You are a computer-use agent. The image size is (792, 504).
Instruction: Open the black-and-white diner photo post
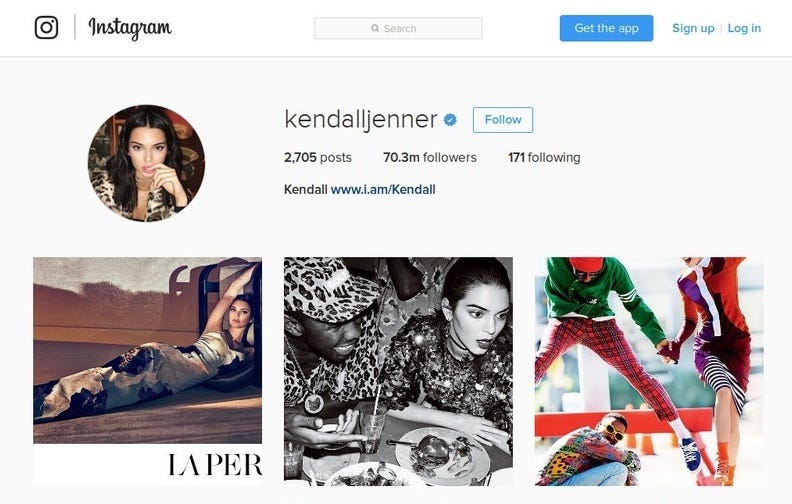tap(398, 372)
